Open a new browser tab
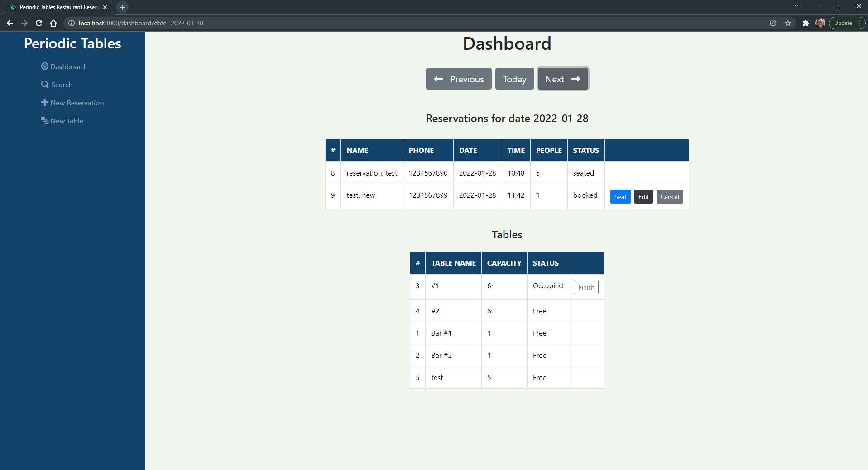The image size is (868, 470). (x=122, y=7)
